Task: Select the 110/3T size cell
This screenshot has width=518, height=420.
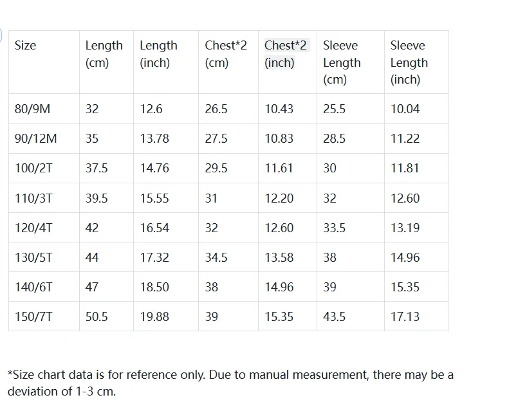Action: pos(34,199)
